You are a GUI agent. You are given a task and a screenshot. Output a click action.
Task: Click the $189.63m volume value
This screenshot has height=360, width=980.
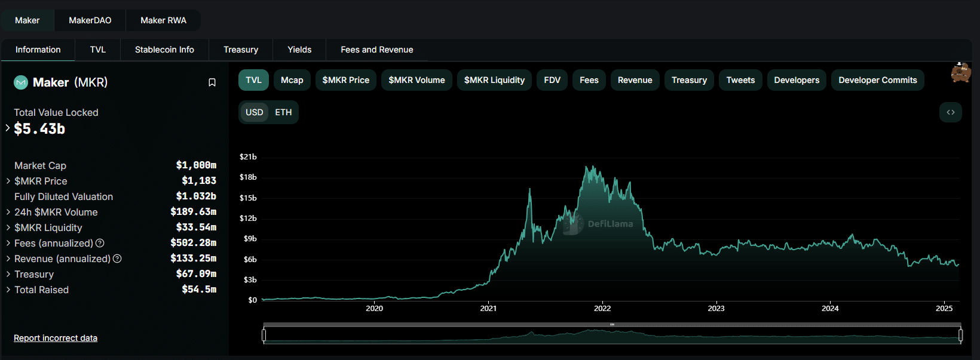194,212
